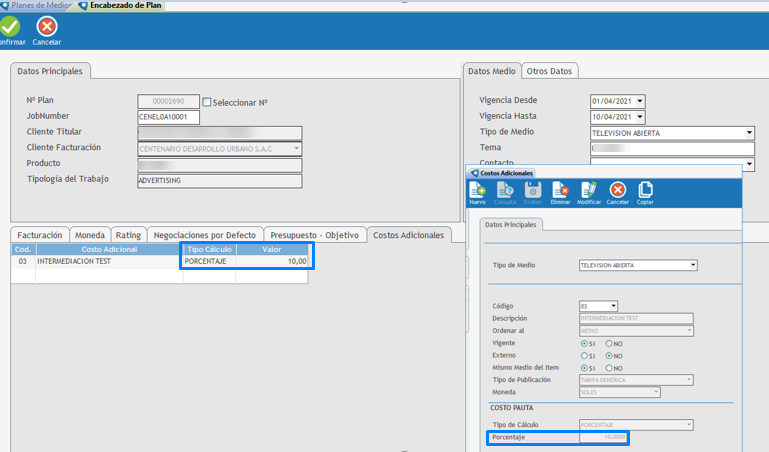The width and height of the screenshot is (769, 452).
Task: Click the Cancelar icon in main toolbar
Action: coord(47,27)
